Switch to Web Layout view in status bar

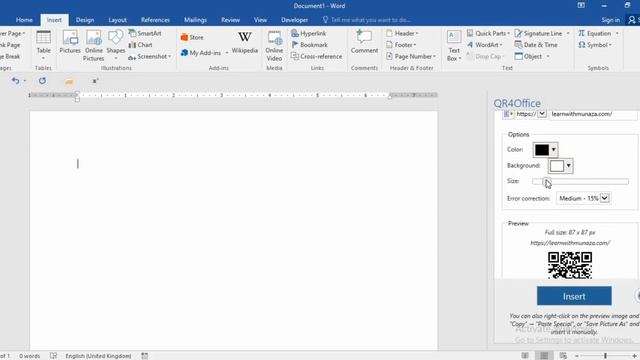[563, 356]
